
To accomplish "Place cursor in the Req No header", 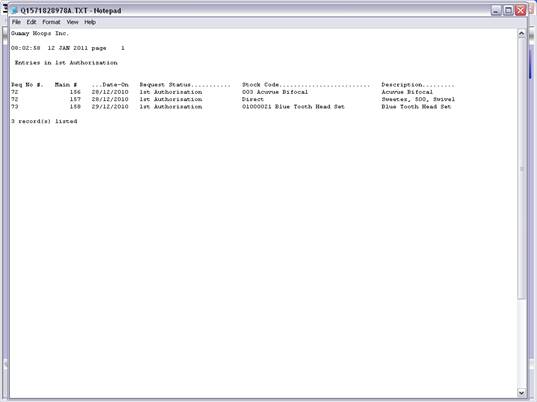I will tap(27, 85).
